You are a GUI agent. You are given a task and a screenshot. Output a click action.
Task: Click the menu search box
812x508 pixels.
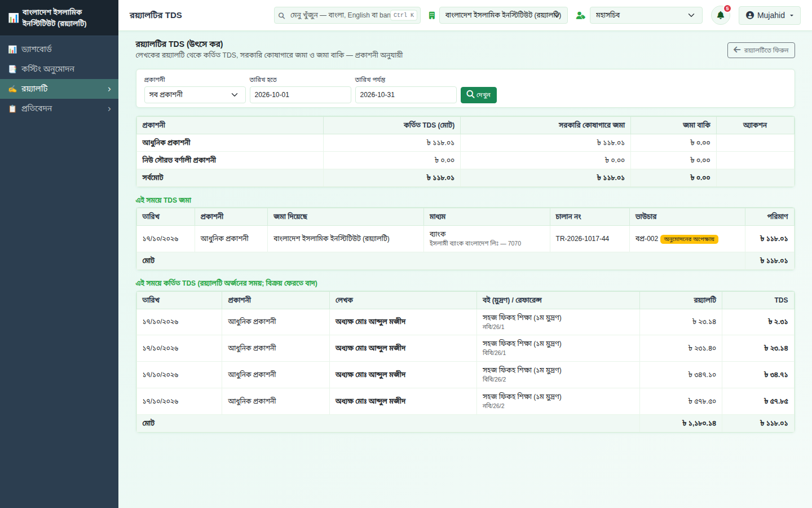click(x=347, y=15)
